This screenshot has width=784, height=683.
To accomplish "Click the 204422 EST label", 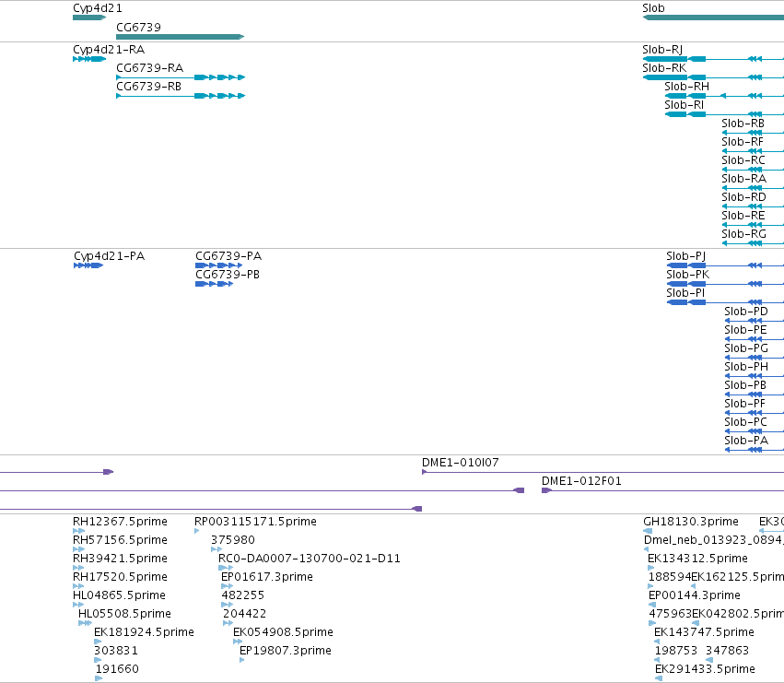I will click(x=244, y=614).
